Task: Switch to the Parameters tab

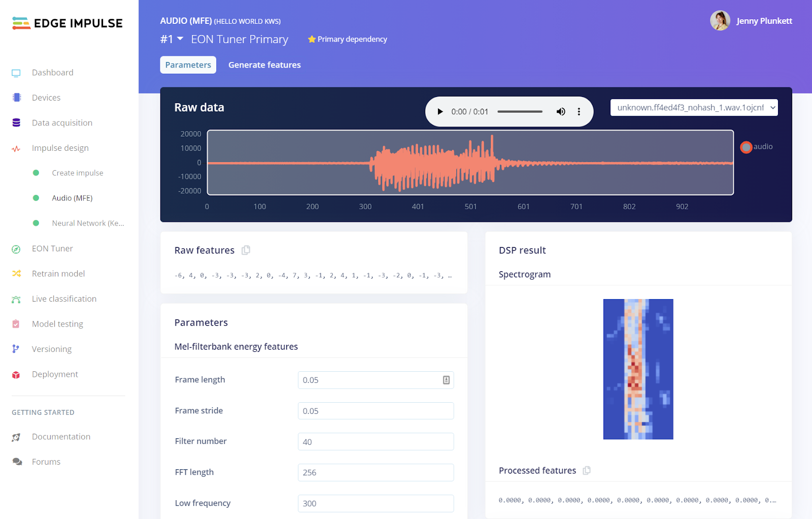Action: point(188,65)
